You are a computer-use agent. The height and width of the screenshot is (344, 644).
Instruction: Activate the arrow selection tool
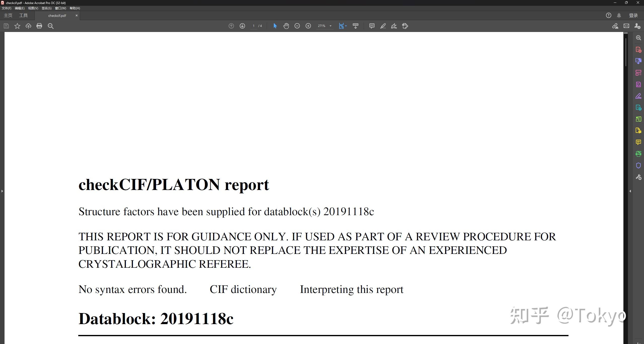click(x=275, y=26)
